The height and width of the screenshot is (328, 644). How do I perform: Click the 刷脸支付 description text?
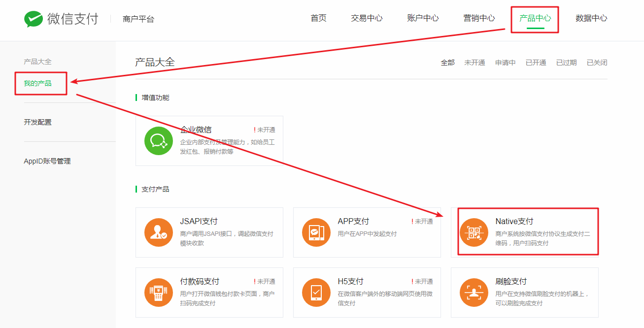(x=542, y=298)
